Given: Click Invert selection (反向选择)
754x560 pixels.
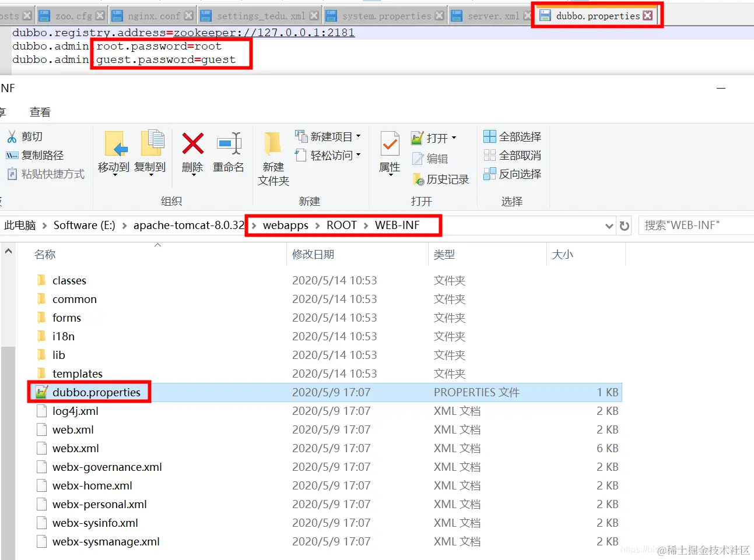Looking at the screenshot, I should click(513, 174).
